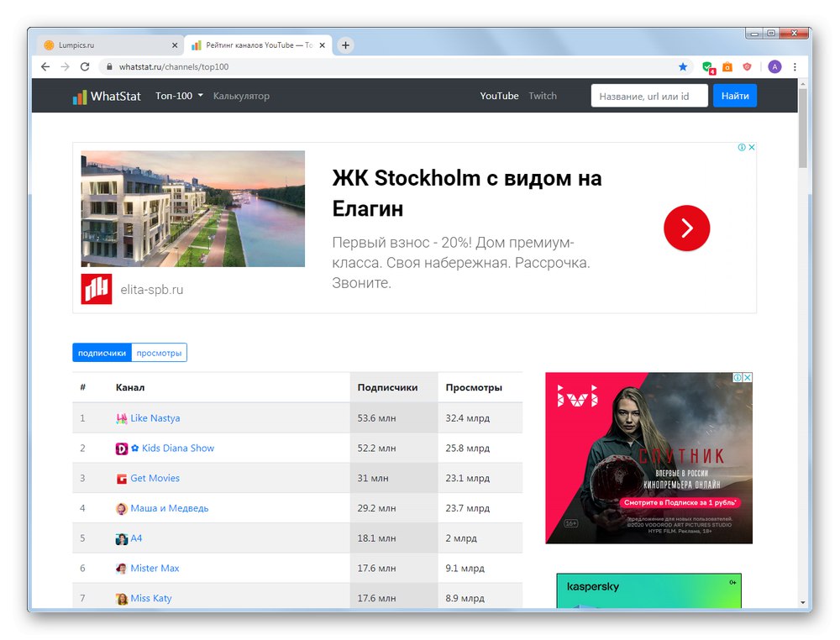The image size is (840, 640).
Task: Select YouTube platform in navbar
Action: (x=499, y=96)
